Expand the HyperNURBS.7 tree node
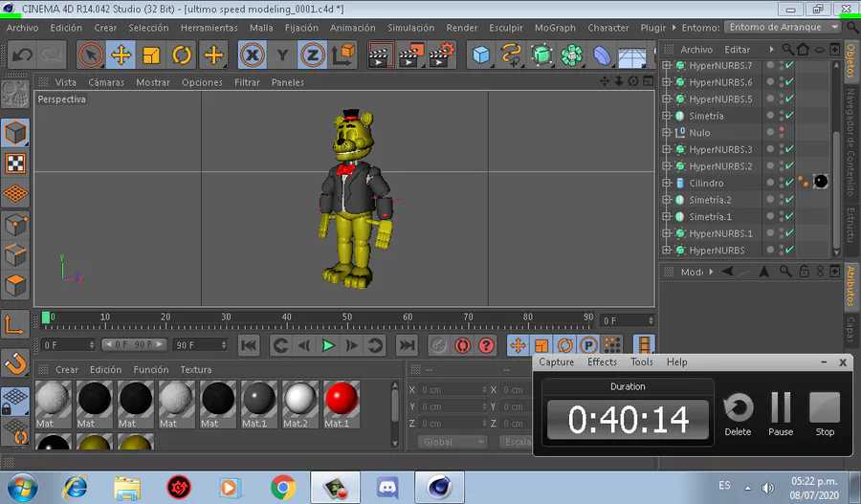 tap(666, 65)
